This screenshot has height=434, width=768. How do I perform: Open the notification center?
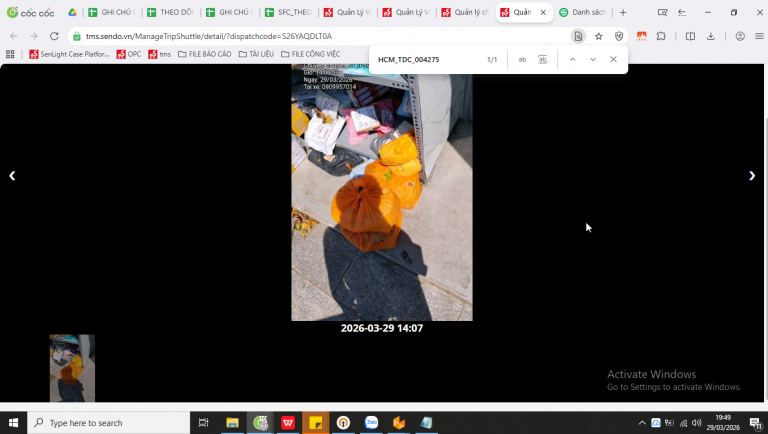756,423
